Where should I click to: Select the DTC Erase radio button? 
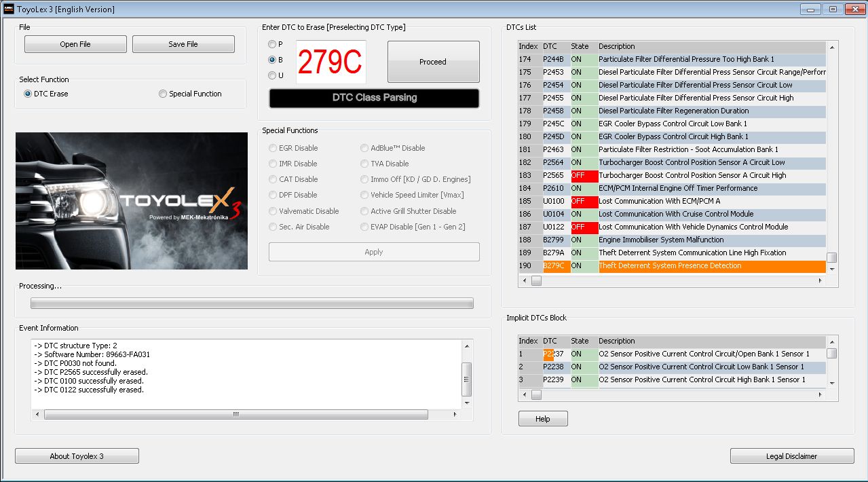pyautogui.click(x=28, y=94)
